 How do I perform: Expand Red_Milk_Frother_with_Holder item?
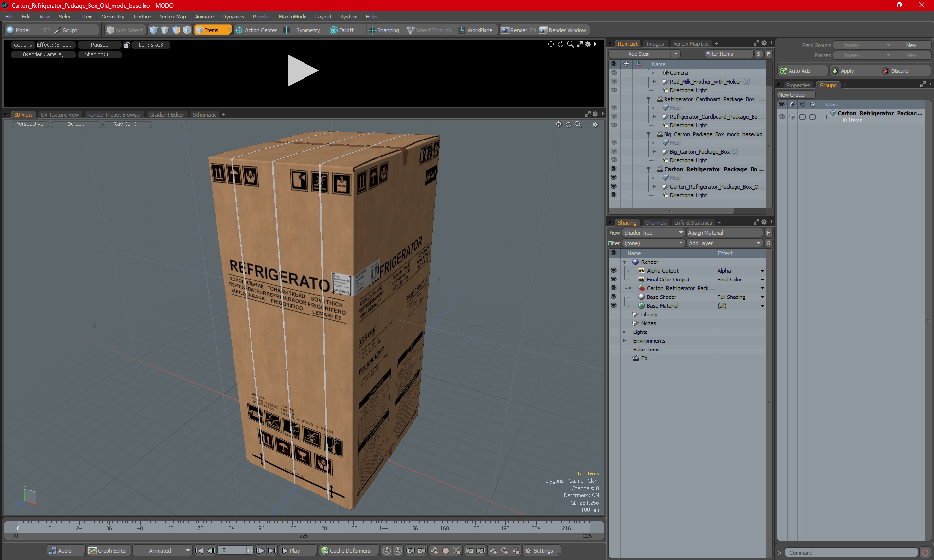654,82
